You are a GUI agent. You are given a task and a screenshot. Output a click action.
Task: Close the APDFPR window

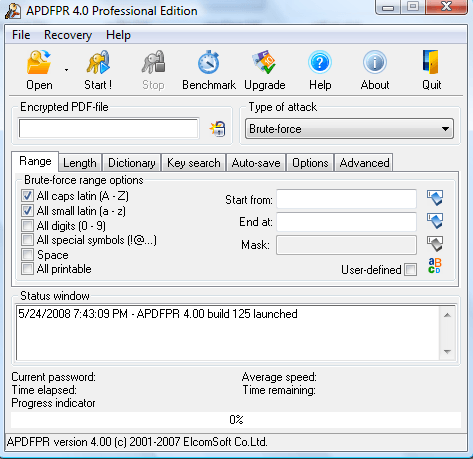point(446,7)
